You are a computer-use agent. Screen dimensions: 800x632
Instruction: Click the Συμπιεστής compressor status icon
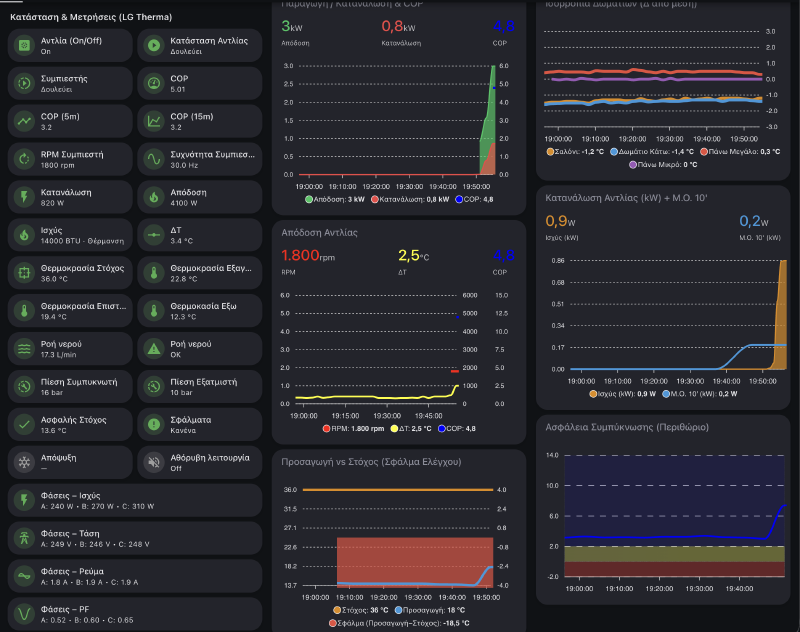22,83
